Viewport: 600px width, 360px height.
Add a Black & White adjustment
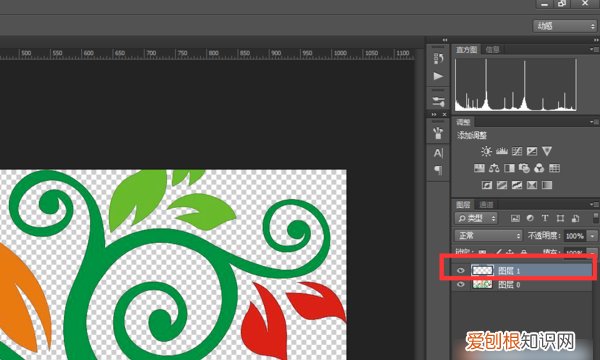pos(509,168)
